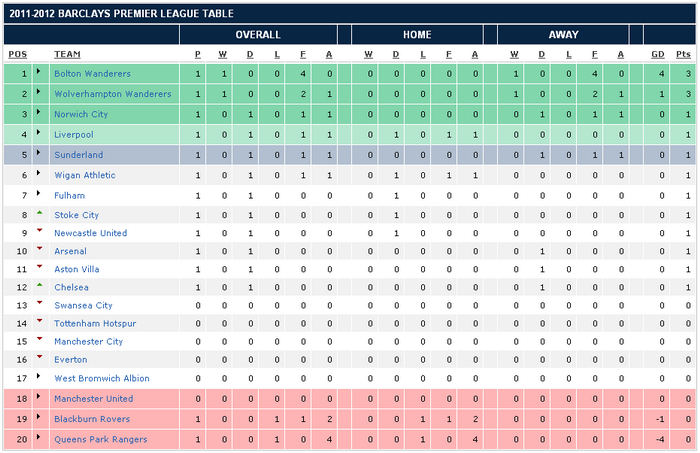Sort by the GD column header
The image size is (700, 453).
coord(658,54)
